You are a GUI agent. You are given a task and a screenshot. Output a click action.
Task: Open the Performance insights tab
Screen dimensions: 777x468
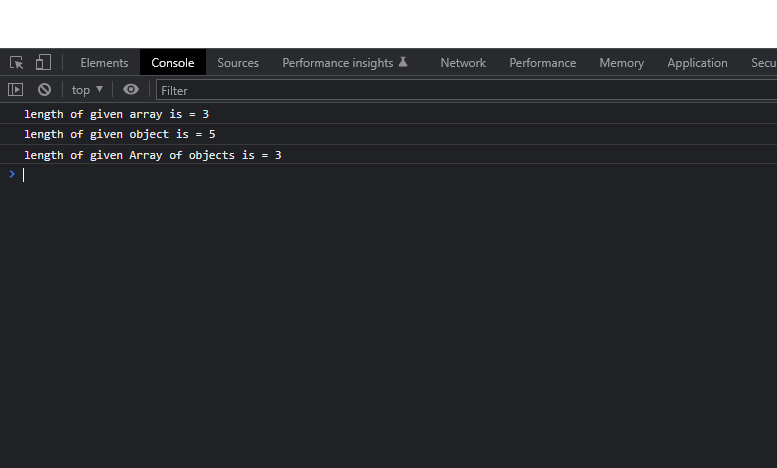[x=345, y=63]
